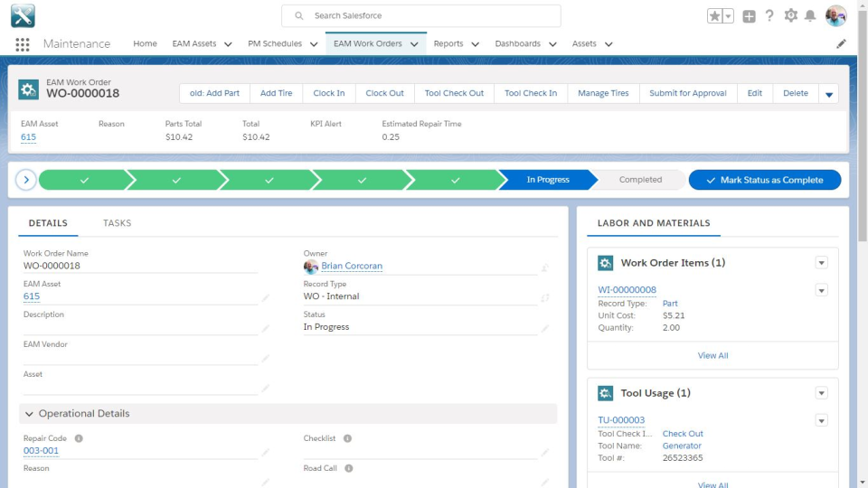The height and width of the screenshot is (488, 868).
Task: Select the LABOR AND MATERIALS tab
Action: click(x=654, y=223)
